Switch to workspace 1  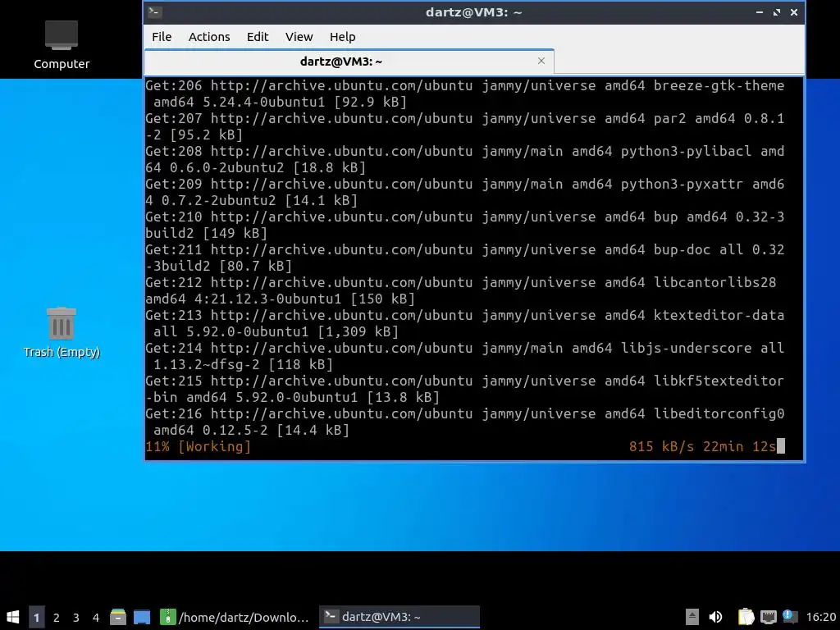click(x=36, y=617)
